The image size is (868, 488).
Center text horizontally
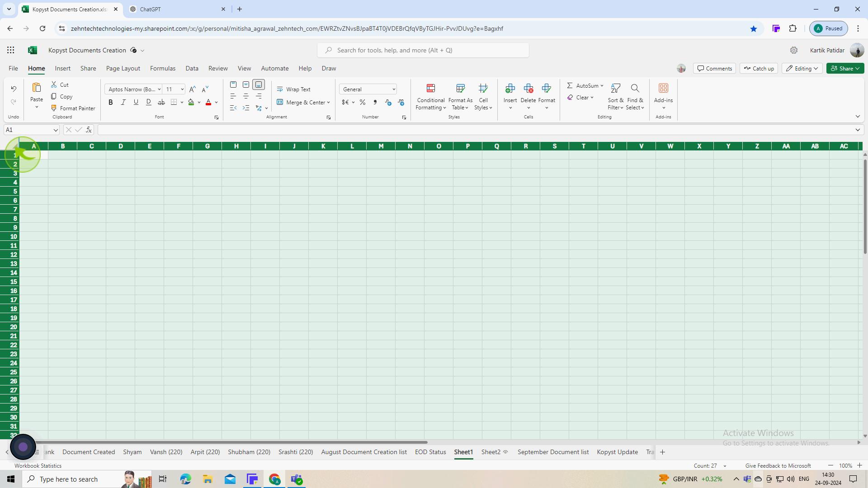click(x=246, y=96)
